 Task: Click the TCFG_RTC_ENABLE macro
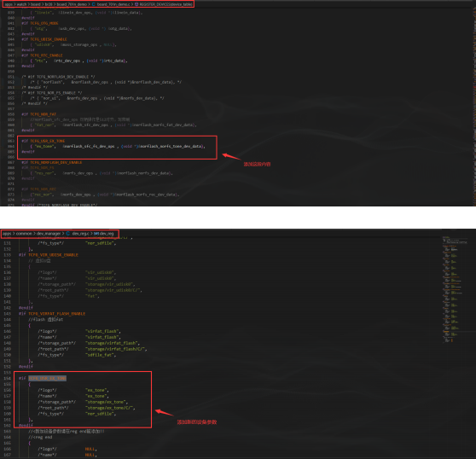[x=46, y=55]
